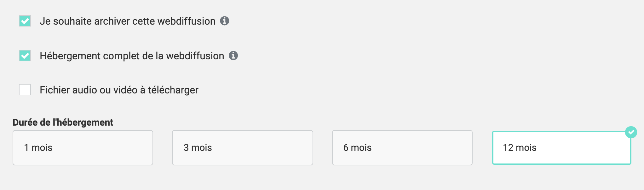Click the teal checkmark badge on 12 mois
Viewport: 644px width, 190px height.
click(x=631, y=132)
